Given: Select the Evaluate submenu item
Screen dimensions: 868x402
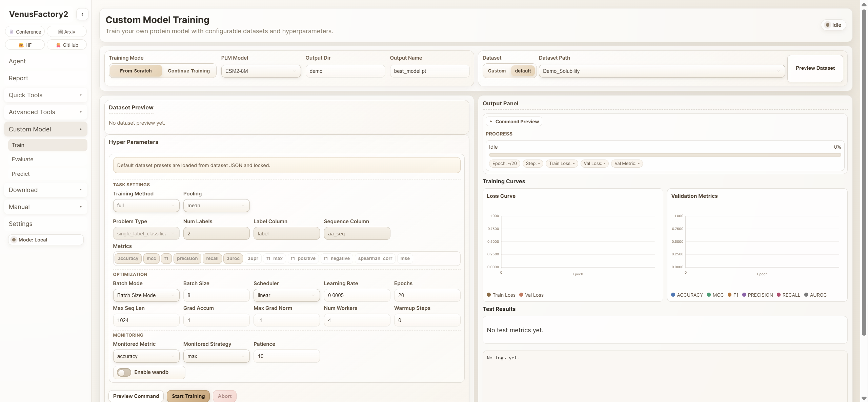Looking at the screenshot, I should (x=47, y=159).
